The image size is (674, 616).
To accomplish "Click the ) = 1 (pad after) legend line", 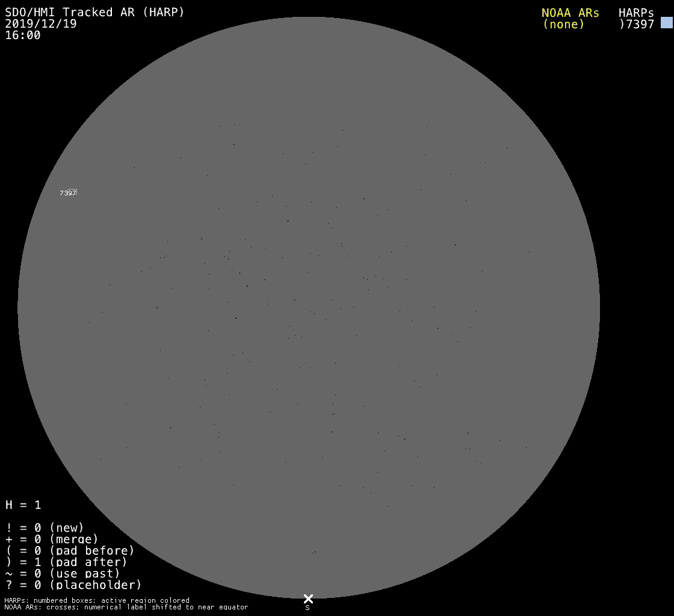I will (66, 562).
